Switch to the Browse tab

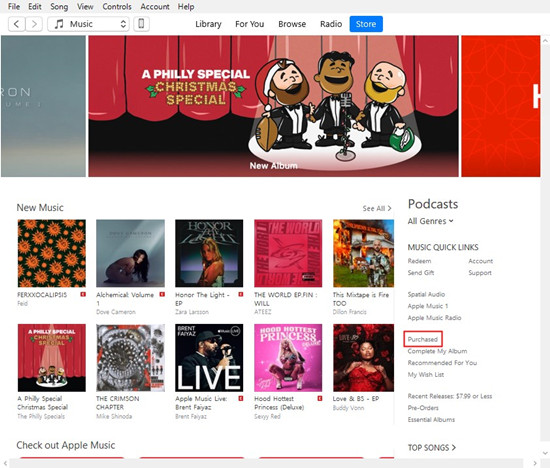[292, 24]
